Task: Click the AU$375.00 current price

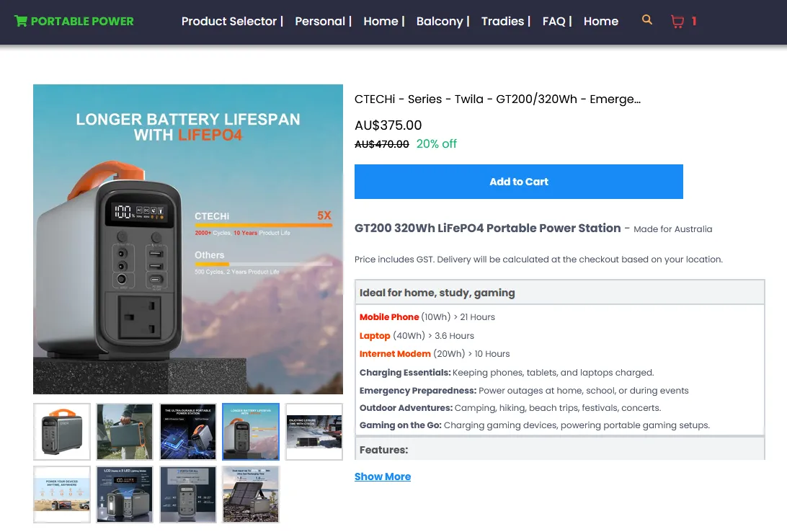Action: 388,125
